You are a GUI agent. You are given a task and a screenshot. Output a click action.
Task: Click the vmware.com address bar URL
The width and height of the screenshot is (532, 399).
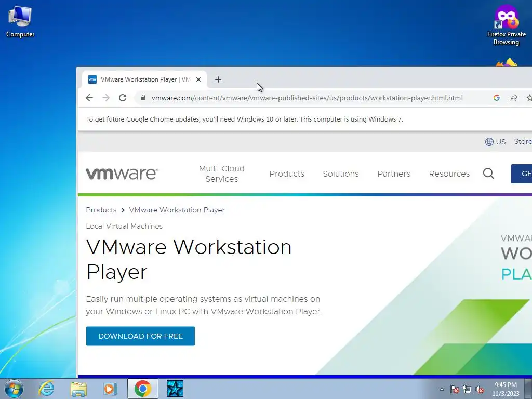click(307, 98)
